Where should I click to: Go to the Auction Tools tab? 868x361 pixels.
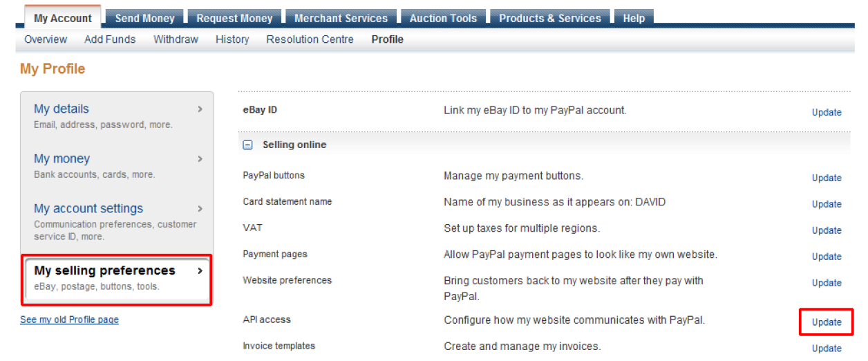click(x=443, y=18)
